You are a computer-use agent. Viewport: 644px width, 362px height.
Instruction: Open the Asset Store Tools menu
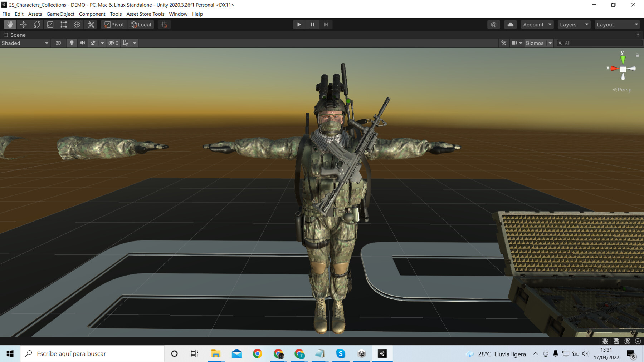coord(145,14)
